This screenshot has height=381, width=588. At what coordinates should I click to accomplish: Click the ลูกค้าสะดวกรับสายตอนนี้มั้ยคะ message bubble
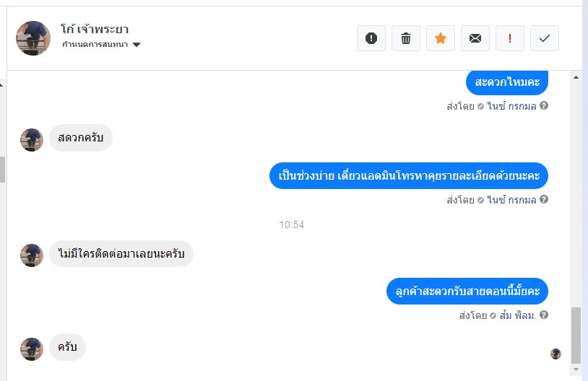(467, 292)
